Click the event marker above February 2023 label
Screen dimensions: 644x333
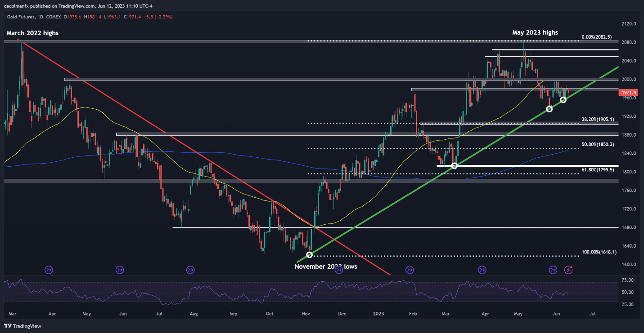pyautogui.click(x=410, y=270)
